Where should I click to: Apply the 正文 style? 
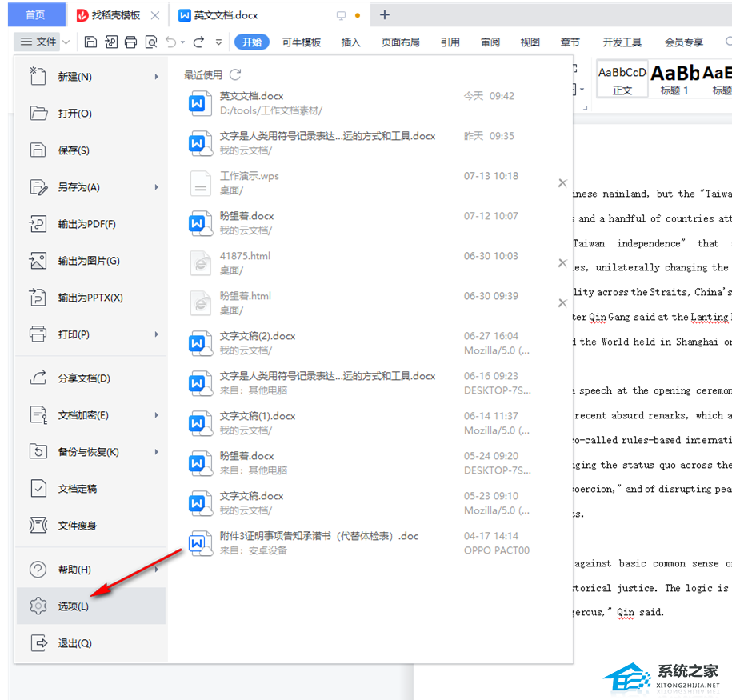point(622,79)
